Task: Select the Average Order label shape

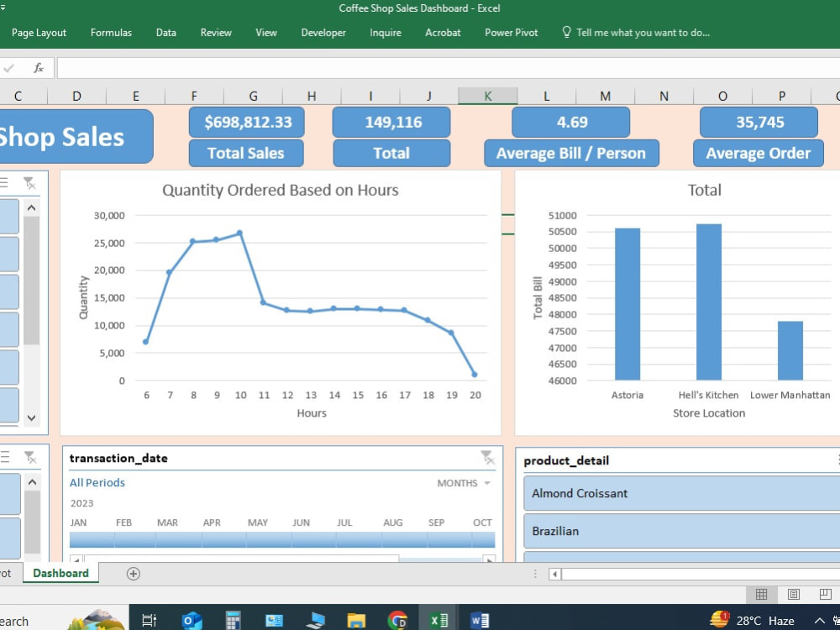Action: tap(758, 153)
